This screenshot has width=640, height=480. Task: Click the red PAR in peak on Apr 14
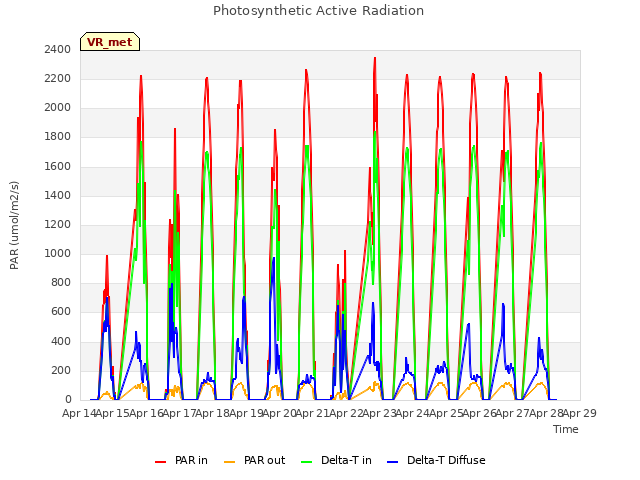(x=107, y=256)
